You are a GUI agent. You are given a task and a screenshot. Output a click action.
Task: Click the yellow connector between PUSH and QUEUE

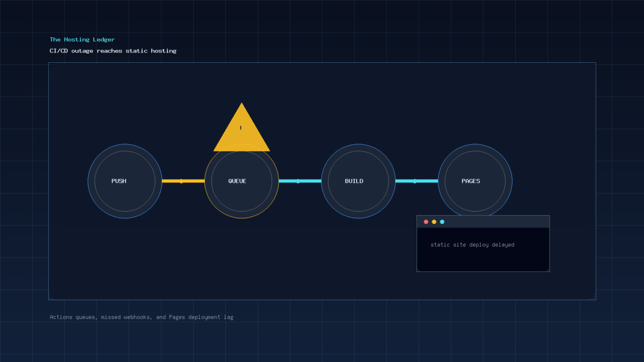[183, 181]
